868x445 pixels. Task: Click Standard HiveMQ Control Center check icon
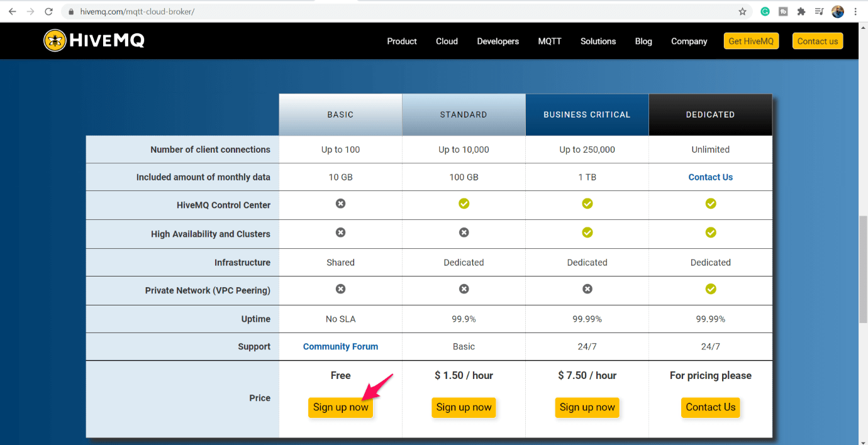pyautogui.click(x=464, y=204)
